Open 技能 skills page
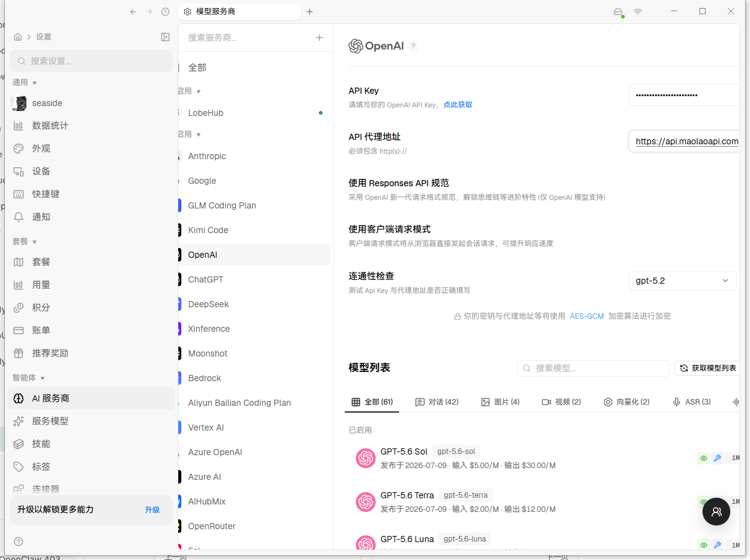 tap(91, 444)
